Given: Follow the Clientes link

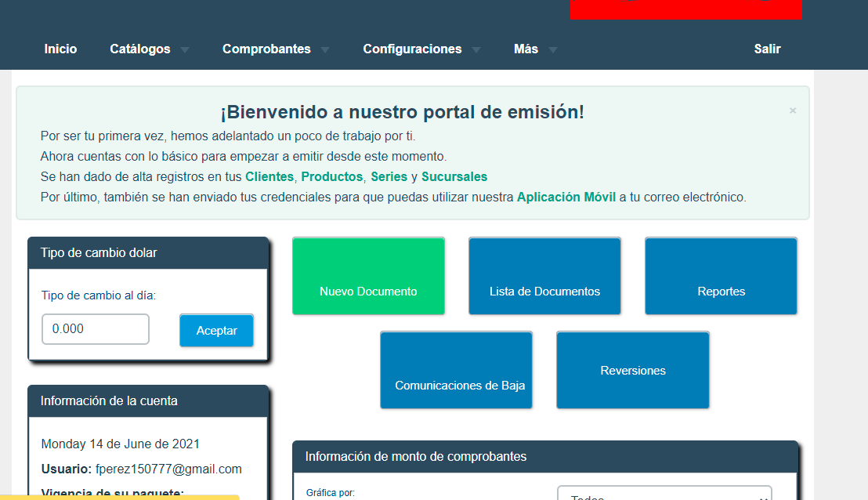Looking at the screenshot, I should tap(269, 176).
